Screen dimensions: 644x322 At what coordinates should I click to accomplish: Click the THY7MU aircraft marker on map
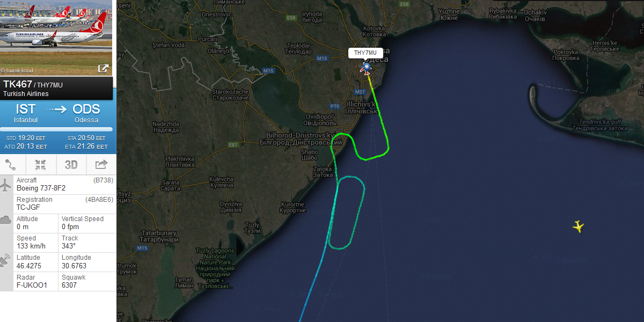367,68
